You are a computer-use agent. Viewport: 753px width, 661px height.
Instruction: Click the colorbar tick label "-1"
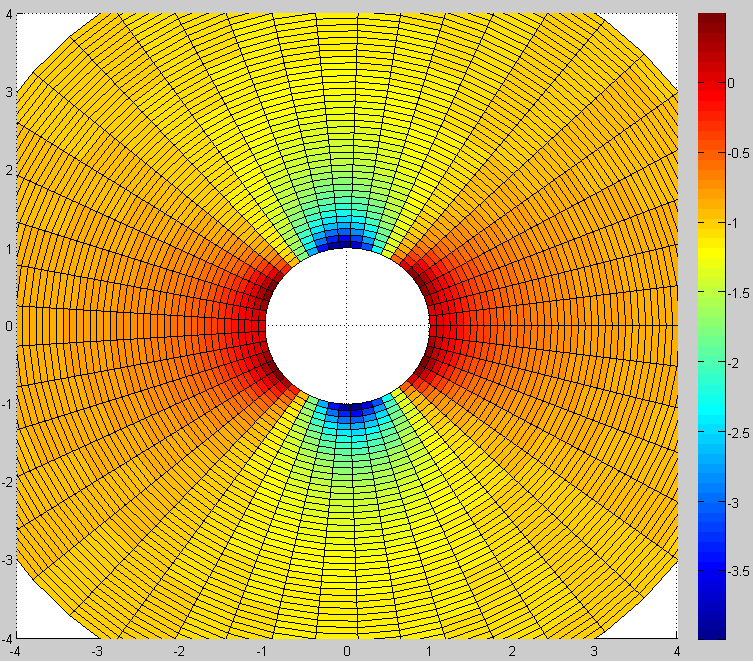coord(739,223)
